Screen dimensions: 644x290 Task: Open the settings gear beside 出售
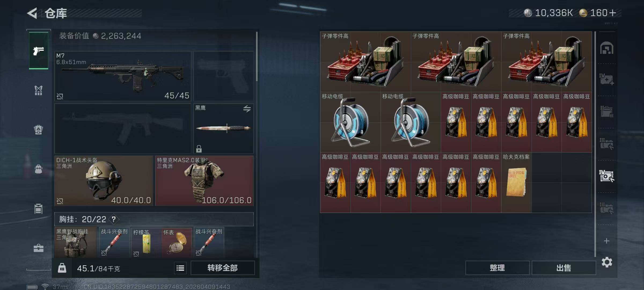click(607, 262)
